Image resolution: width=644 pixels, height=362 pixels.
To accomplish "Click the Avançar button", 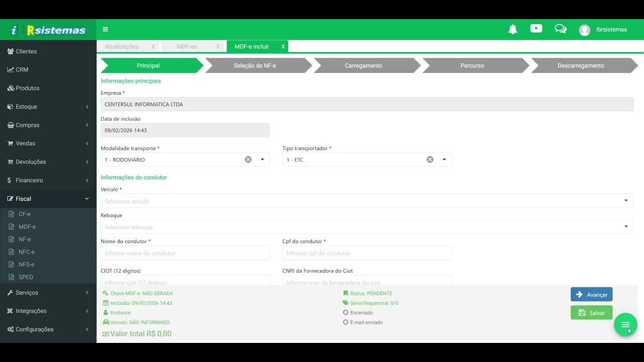I will pos(592,295).
